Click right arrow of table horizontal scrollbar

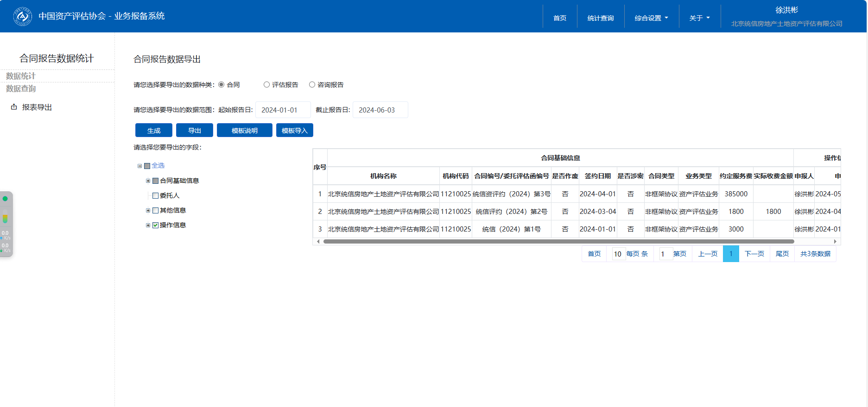[x=835, y=241]
